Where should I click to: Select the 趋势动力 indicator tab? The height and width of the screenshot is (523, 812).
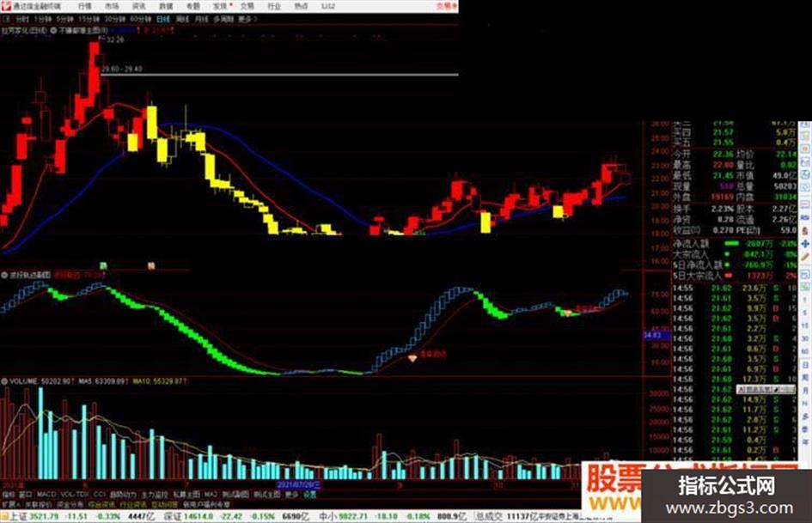tap(123, 495)
